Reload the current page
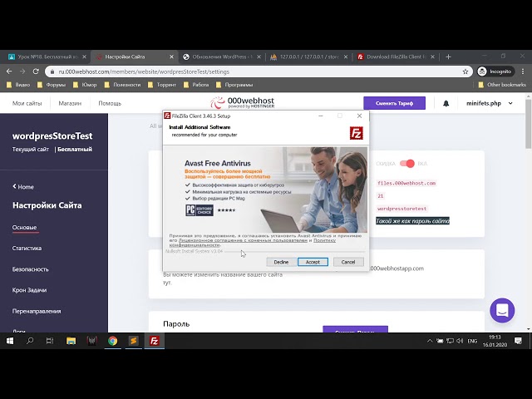This screenshot has width=532, height=399. click(36, 71)
